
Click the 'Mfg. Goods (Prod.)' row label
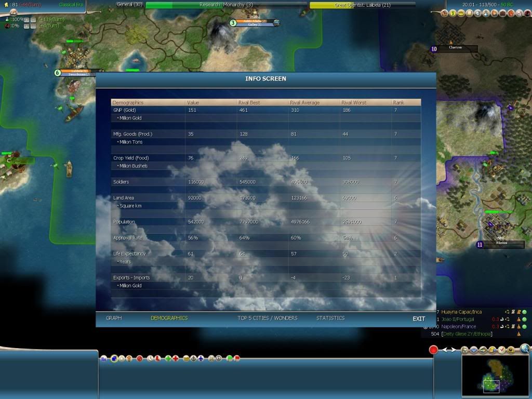tap(132, 134)
